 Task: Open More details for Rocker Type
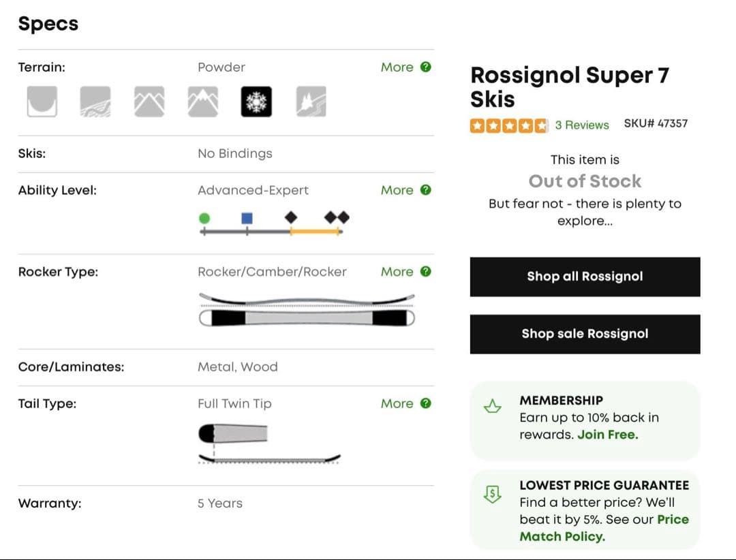(x=405, y=271)
